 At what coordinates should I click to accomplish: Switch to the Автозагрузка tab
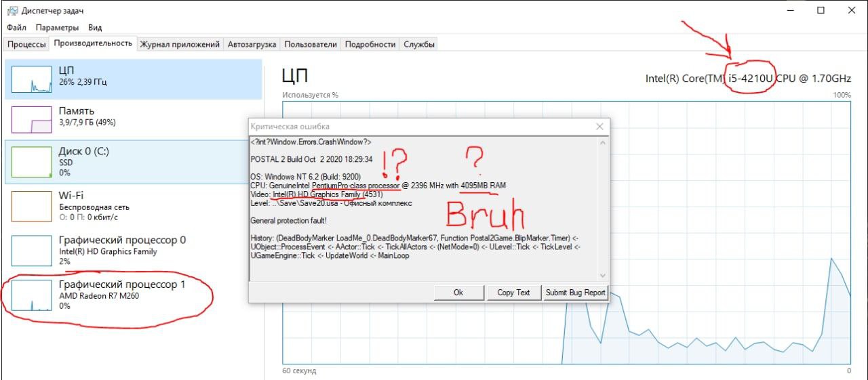pos(252,44)
